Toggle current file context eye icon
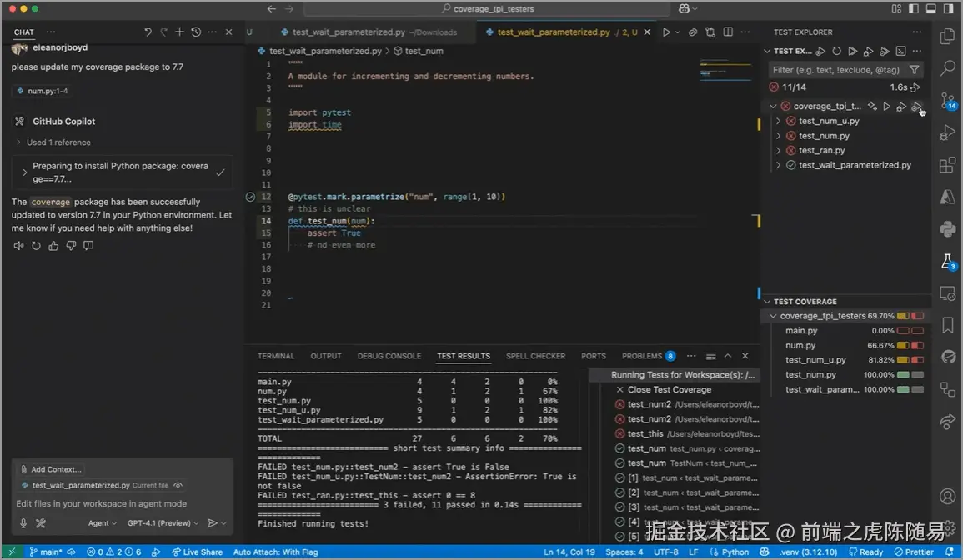The image size is (963, 560). tap(178, 485)
